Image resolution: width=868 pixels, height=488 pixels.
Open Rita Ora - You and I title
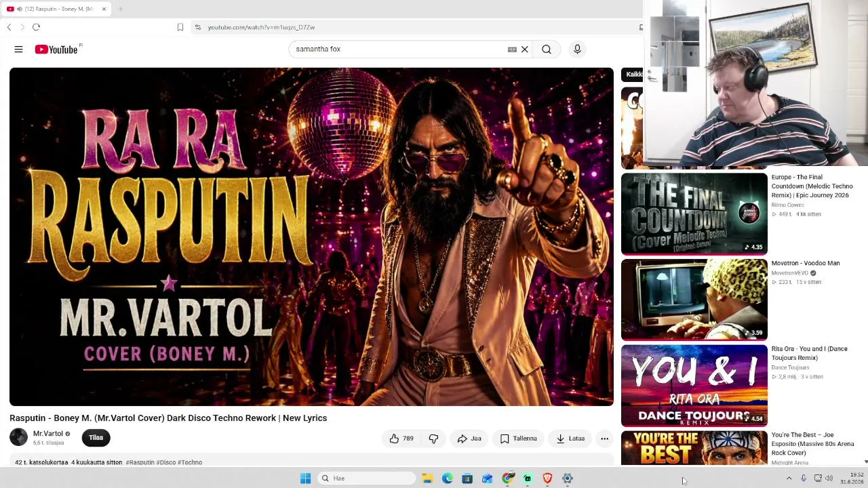[809, 353]
